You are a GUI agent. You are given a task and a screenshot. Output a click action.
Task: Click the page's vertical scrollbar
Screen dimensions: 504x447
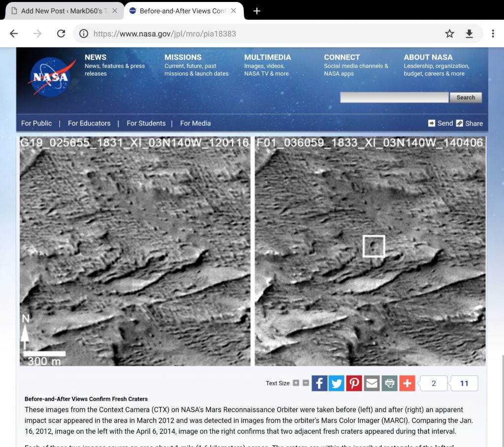pos(503,401)
